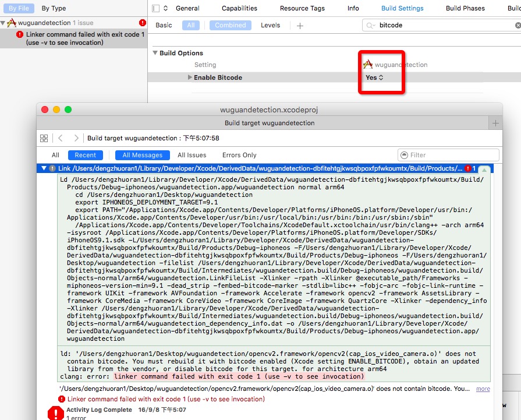Image resolution: width=521 pixels, height=420 pixels.
Task: Switch to the Capabilities tab
Action: click(x=239, y=8)
